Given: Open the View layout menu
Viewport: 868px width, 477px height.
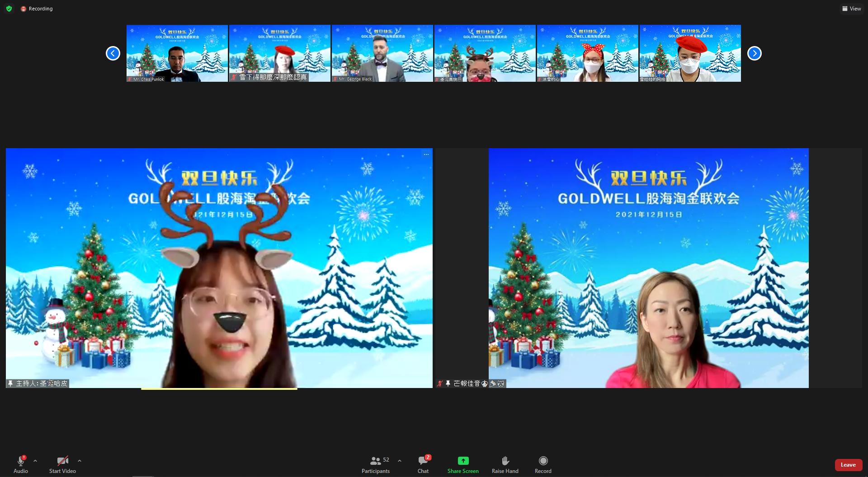Looking at the screenshot, I should point(852,9).
